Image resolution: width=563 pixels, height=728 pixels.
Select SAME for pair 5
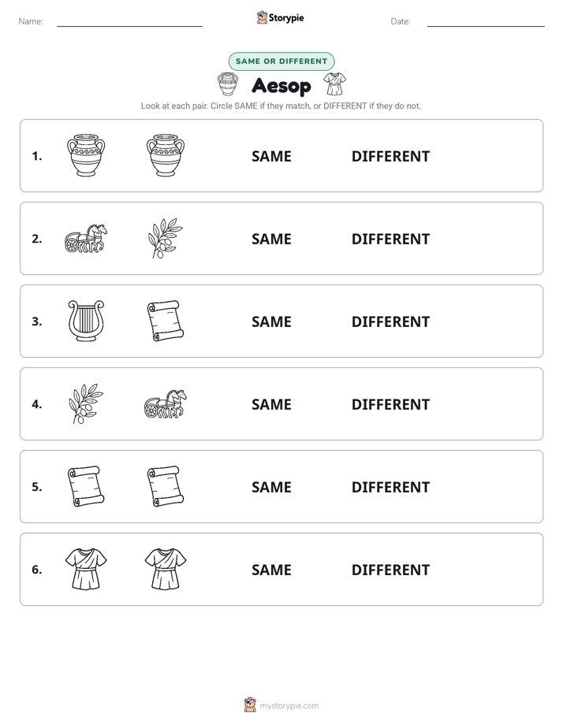[x=271, y=487]
